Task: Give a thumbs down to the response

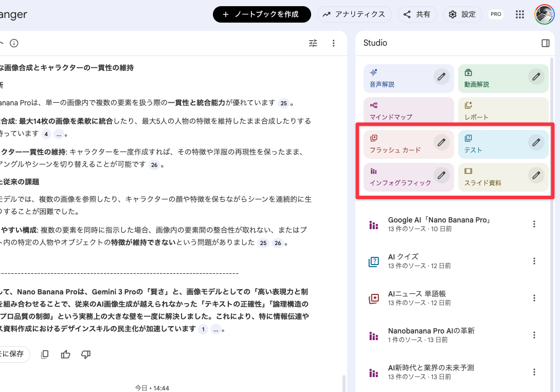Action: pos(86,354)
